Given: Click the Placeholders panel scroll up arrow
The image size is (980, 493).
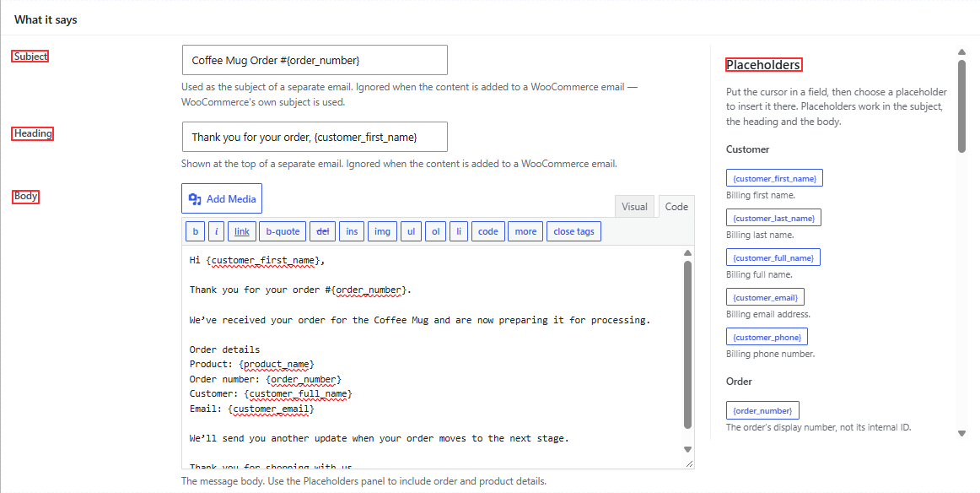Looking at the screenshot, I should pos(962,52).
